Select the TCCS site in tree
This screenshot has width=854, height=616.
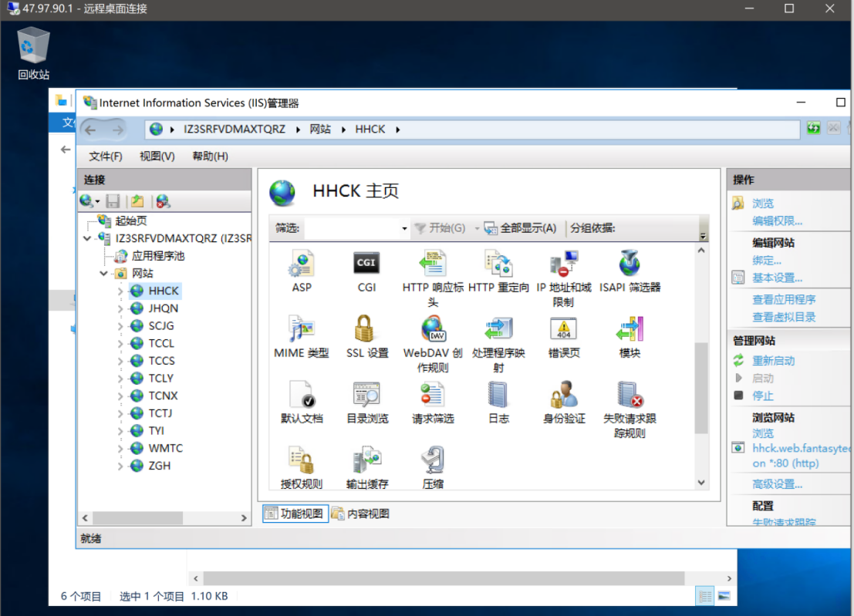pos(161,361)
